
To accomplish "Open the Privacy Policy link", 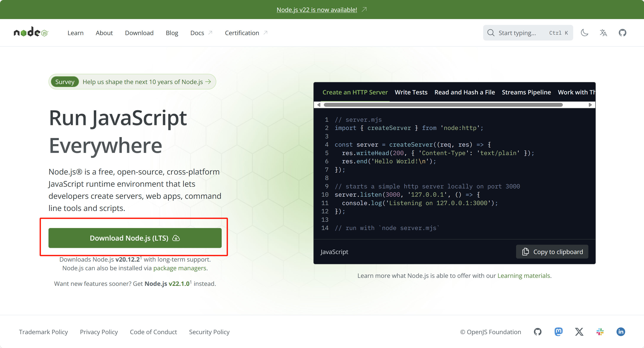I will pyautogui.click(x=99, y=332).
